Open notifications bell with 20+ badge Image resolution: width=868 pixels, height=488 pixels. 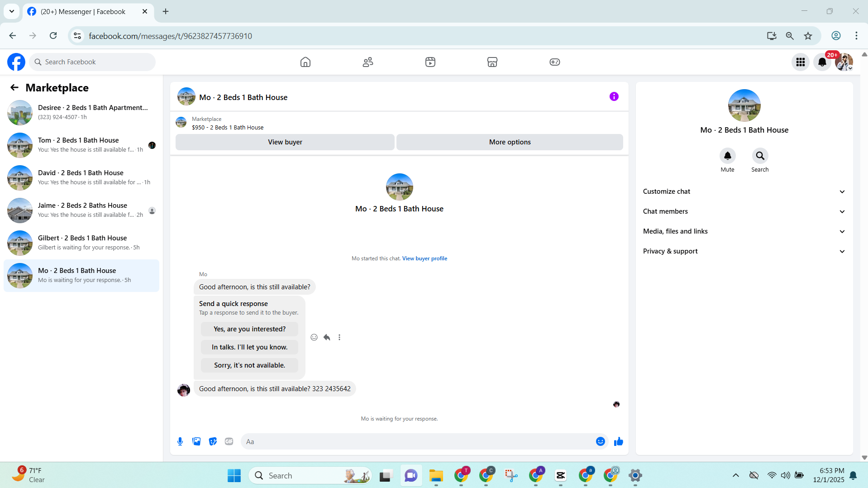(x=822, y=62)
